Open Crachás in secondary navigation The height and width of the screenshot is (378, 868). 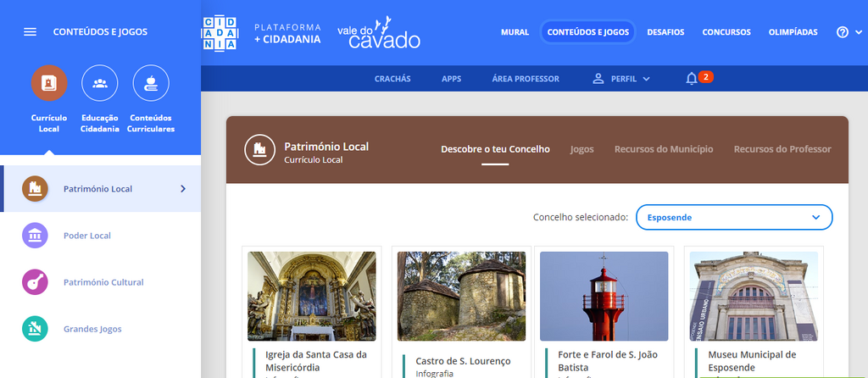(392, 79)
